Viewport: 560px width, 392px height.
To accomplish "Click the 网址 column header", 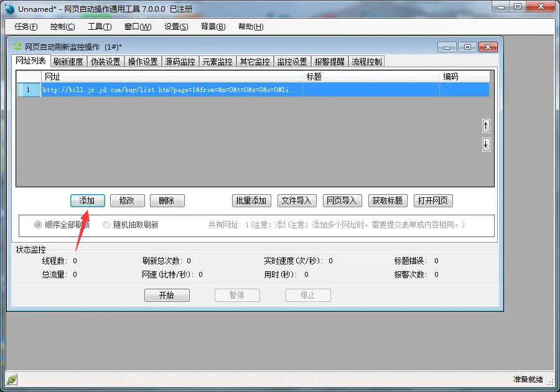I will pyautogui.click(x=172, y=77).
